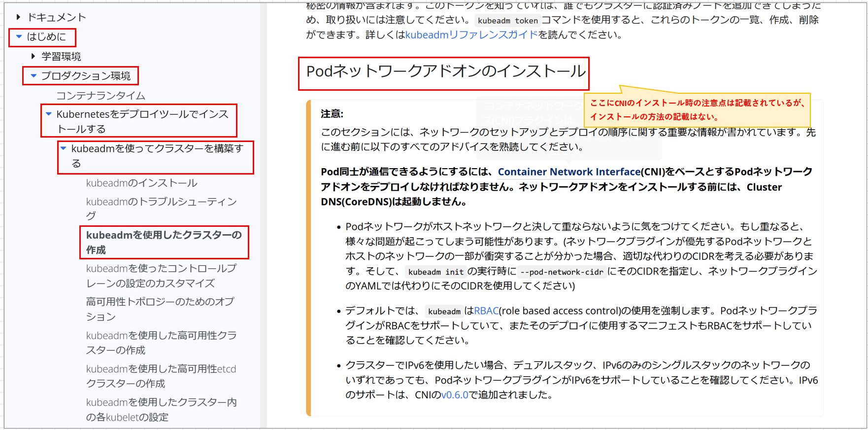
Task: Follow the Container Network Interface link
Action: pos(569,172)
